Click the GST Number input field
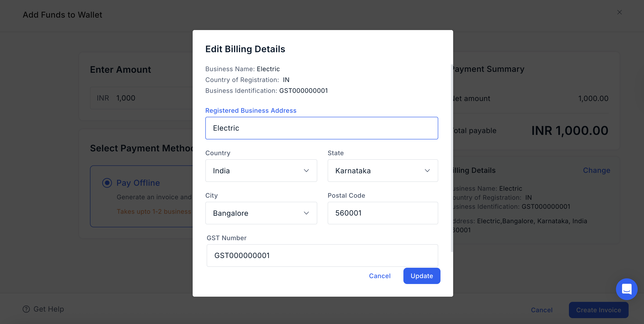This screenshot has height=324, width=644. 322,256
